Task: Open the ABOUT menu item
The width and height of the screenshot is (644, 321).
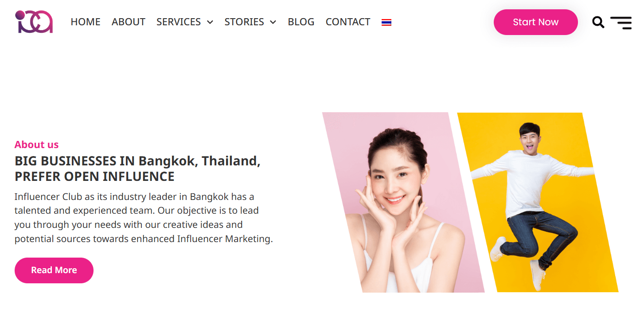Action: click(129, 22)
